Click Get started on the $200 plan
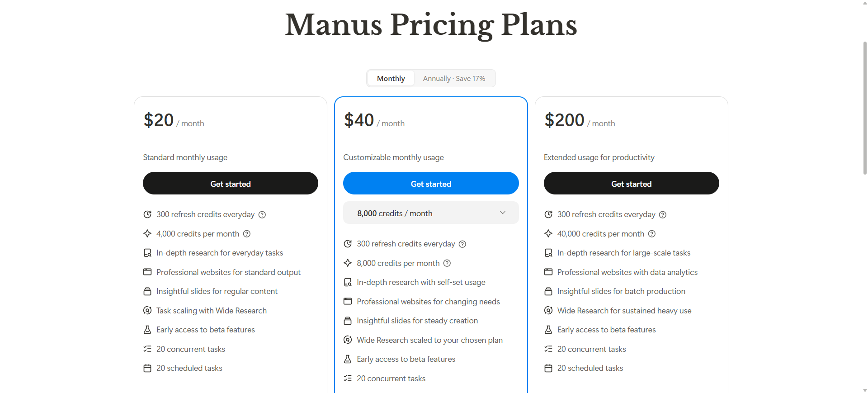868x393 pixels. pyautogui.click(x=631, y=184)
